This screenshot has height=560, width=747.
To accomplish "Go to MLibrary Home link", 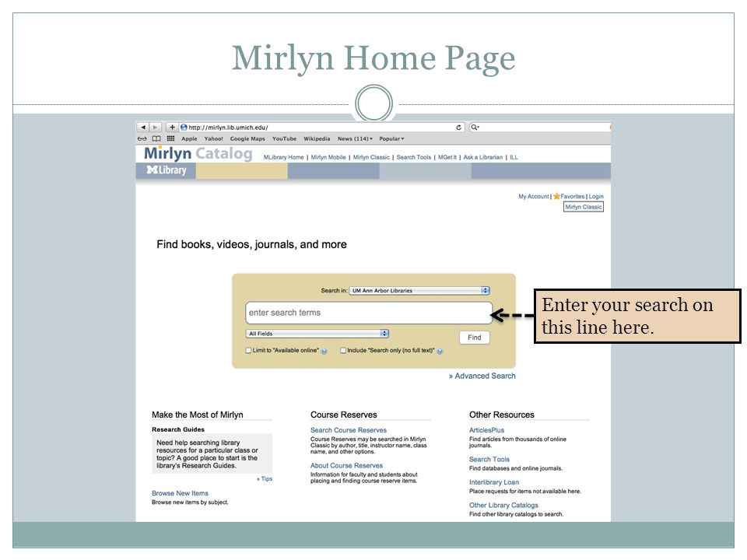I will coord(283,157).
